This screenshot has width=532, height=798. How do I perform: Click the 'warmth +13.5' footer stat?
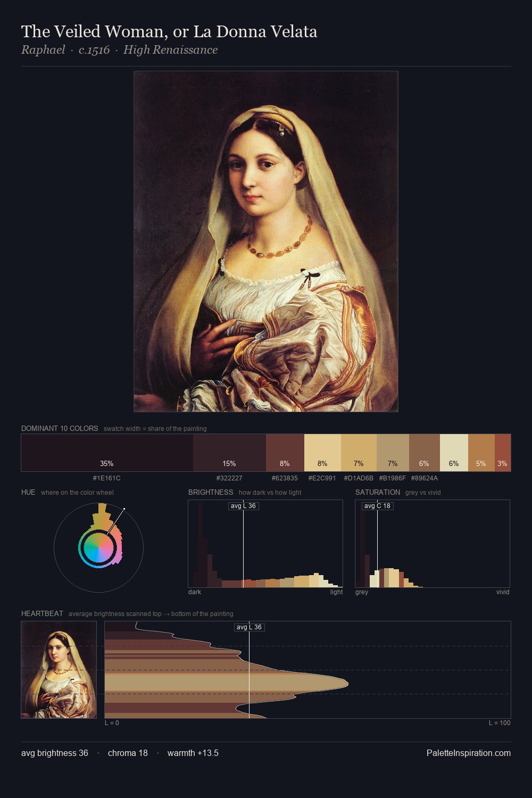(193, 753)
